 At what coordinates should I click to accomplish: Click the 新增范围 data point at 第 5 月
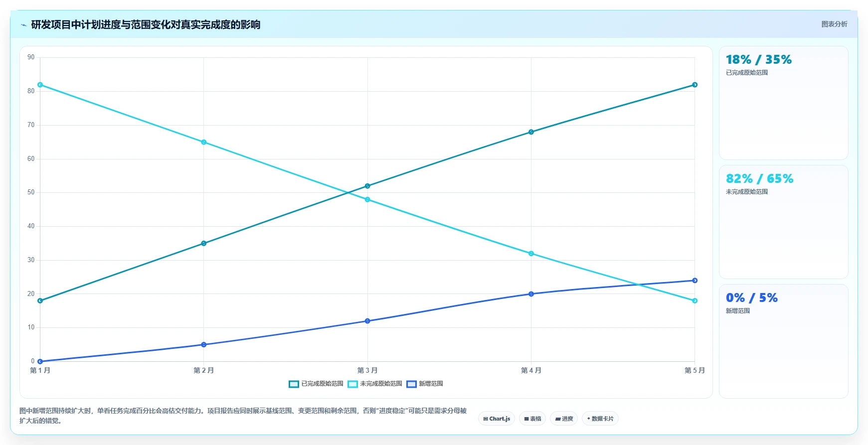click(x=694, y=281)
